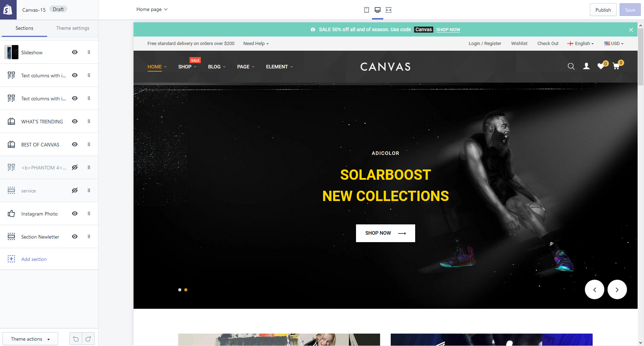
Task: Click the Instagram Photo drag handle
Action: pos(89,213)
